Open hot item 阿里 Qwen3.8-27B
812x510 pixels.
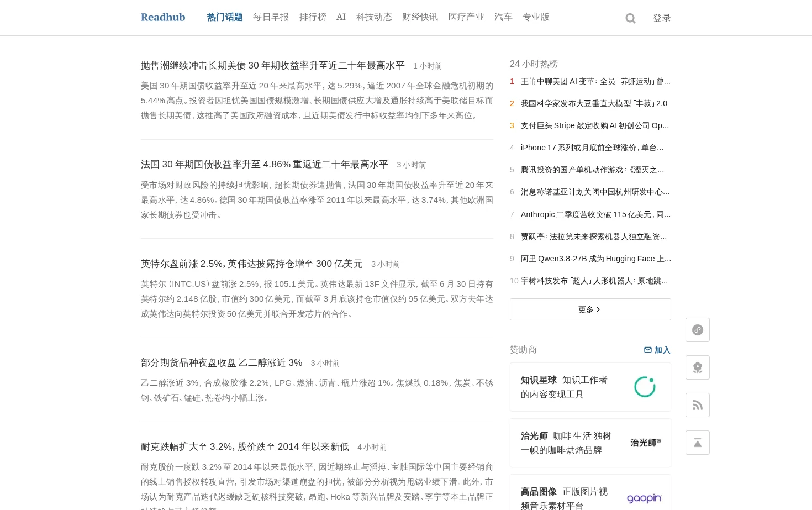(x=596, y=259)
